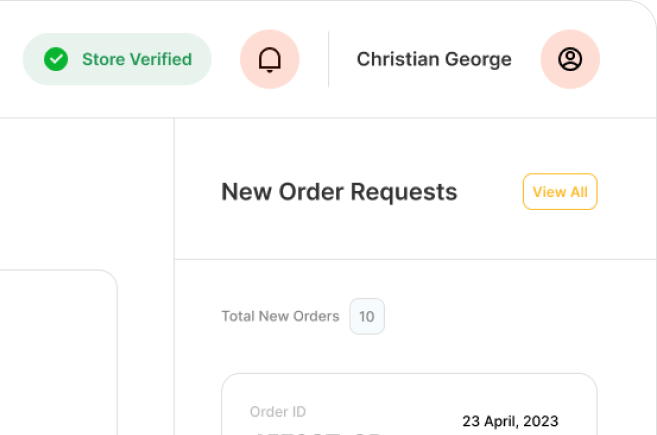
Task: Click the pink circle behind the bell
Action: coord(269,59)
